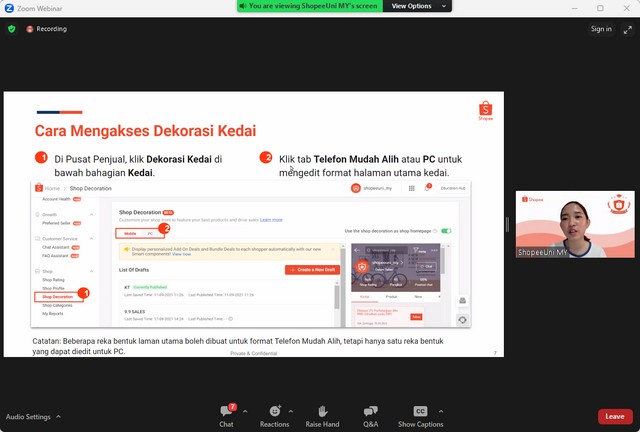The height and width of the screenshot is (432, 640).
Task: Click the Reactions smiley icon
Action: (274, 411)
